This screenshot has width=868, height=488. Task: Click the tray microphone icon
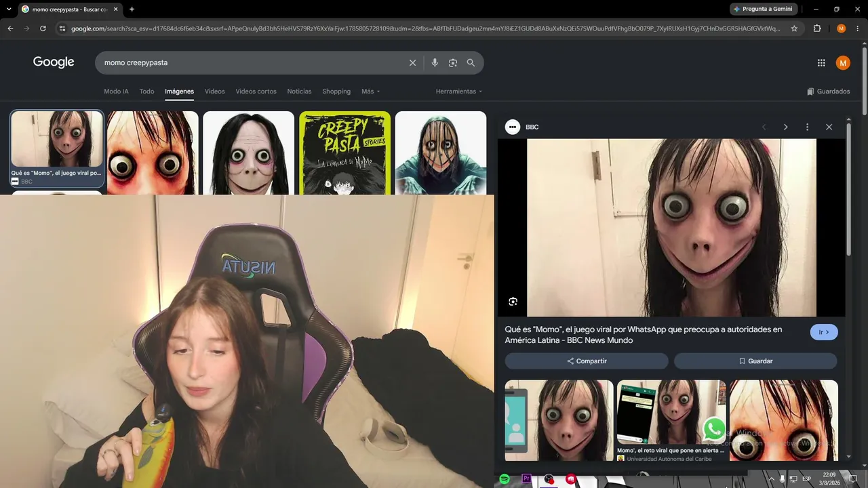pyautogui.click(x=783, y=479)
